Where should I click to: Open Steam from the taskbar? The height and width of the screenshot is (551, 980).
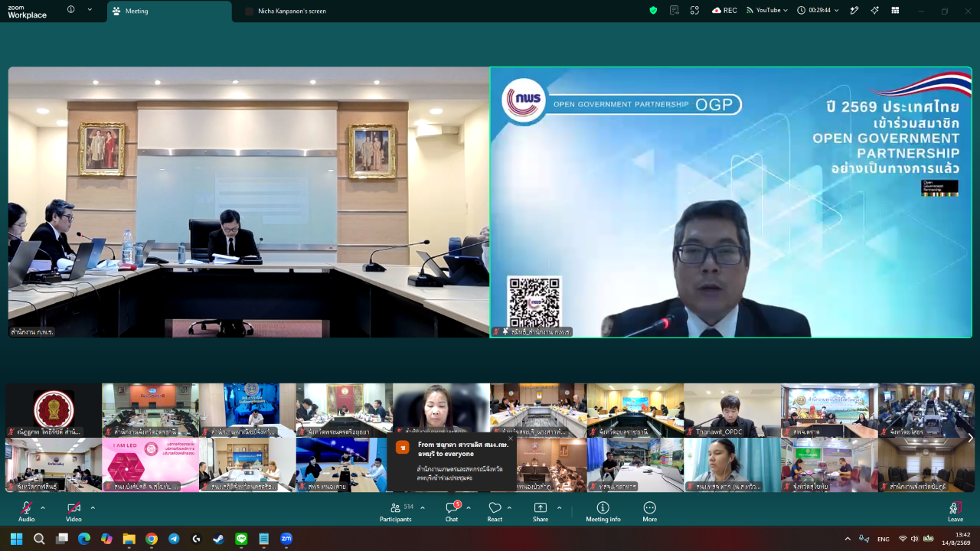(219, 539)
